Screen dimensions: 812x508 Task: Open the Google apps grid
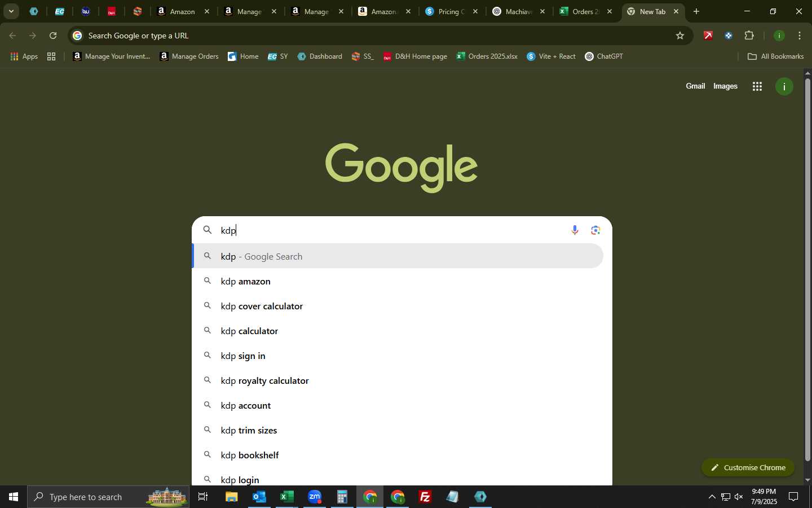pos(757,86)
